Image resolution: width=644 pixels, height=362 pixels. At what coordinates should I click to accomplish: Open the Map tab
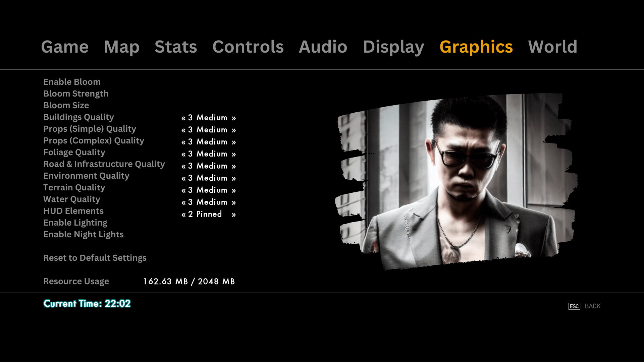(121, 47)
